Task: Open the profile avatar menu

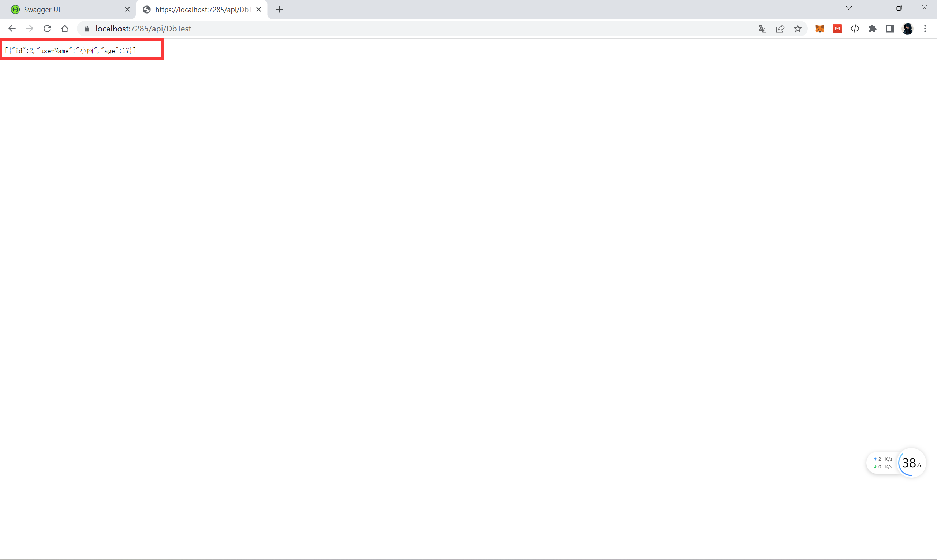Action: pos(908,28)
